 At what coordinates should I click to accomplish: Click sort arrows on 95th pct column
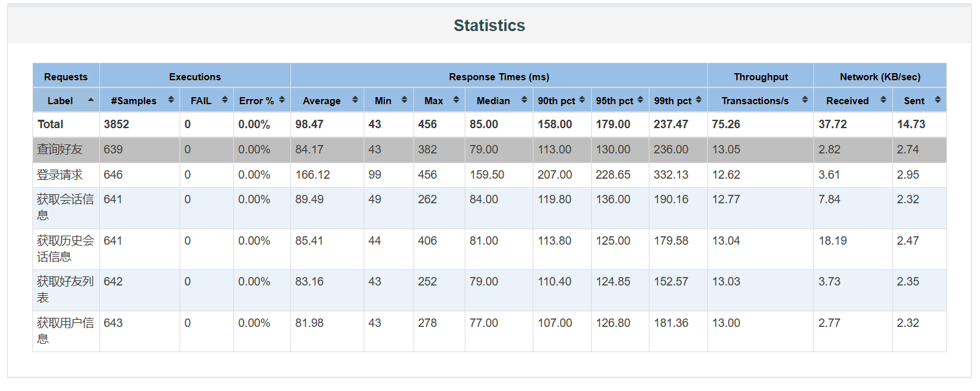(640, 100)
